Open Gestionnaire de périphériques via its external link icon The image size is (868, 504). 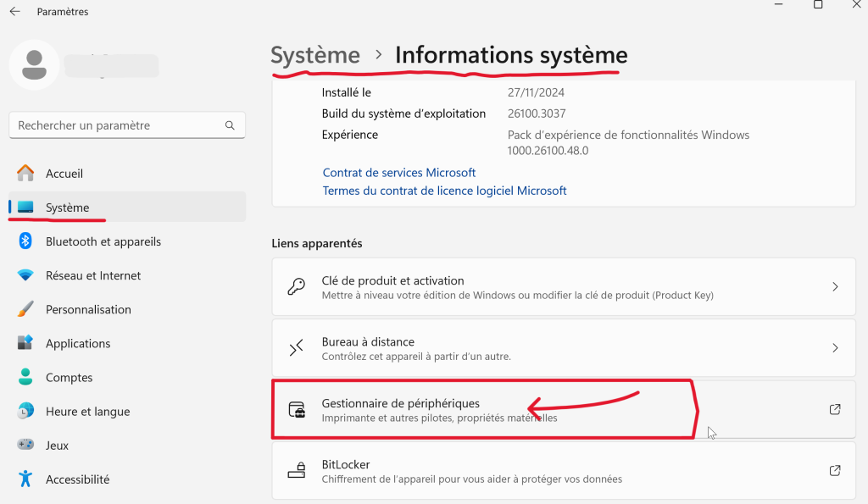point(834,408)
